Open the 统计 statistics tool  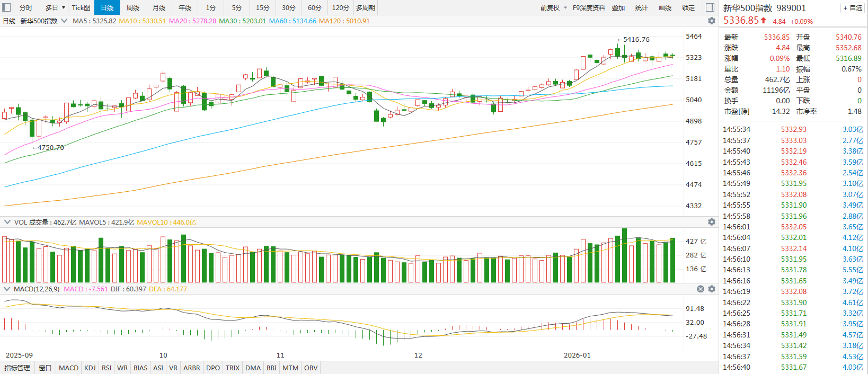coord(641,7)
